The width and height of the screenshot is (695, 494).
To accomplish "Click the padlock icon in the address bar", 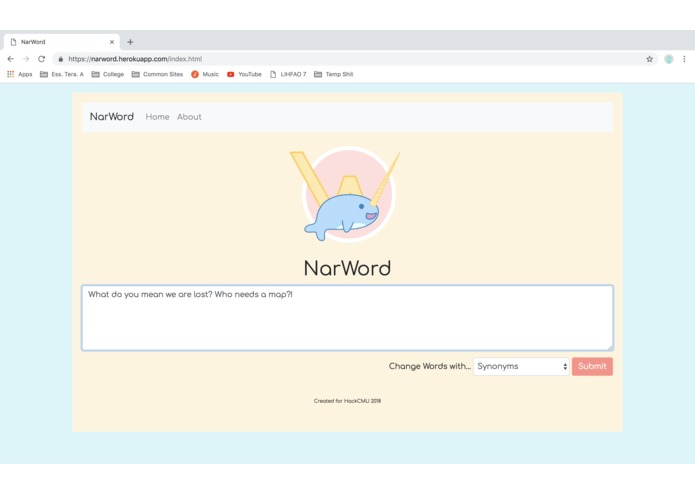I will point(61,59).
